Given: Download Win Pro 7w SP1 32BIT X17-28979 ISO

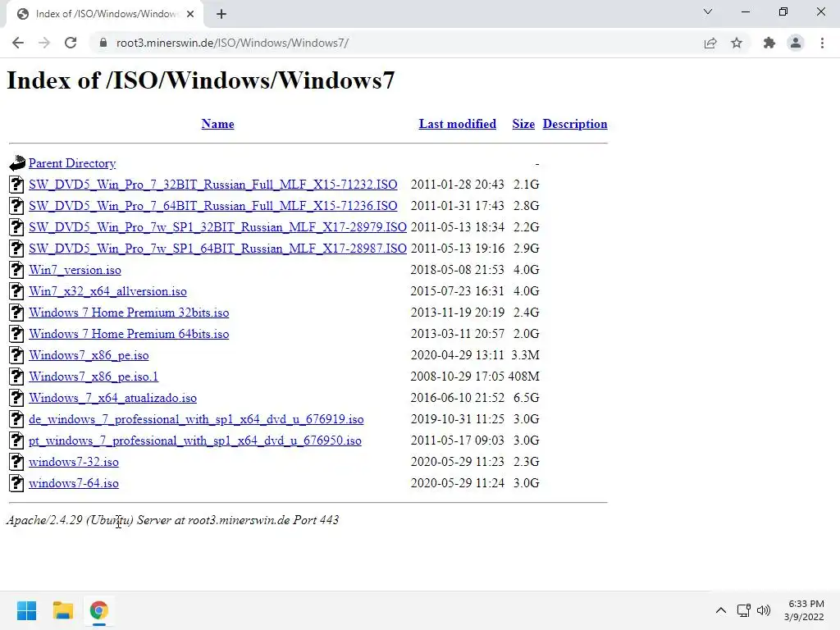Looking at the screenshot, I should pos(217,227).
